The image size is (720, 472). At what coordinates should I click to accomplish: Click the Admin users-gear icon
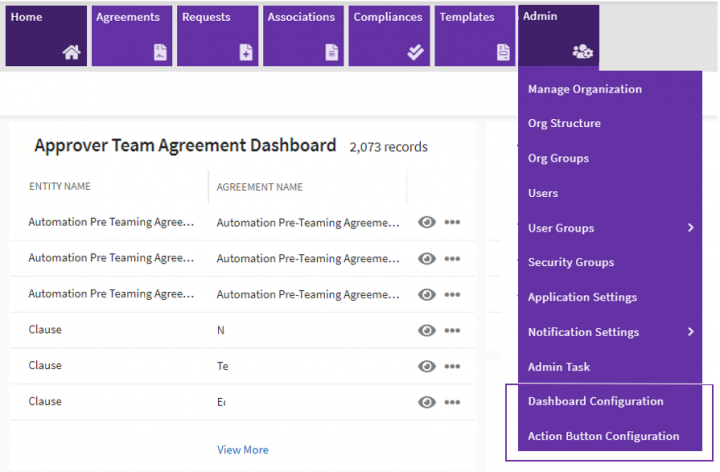(x=582, y=51)
